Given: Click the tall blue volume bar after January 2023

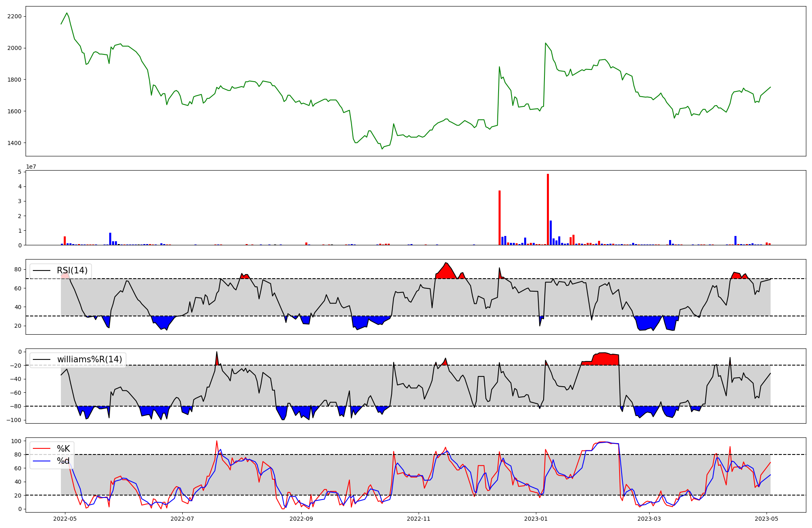Looking at the screenshot, I should [x=551, y=234].
